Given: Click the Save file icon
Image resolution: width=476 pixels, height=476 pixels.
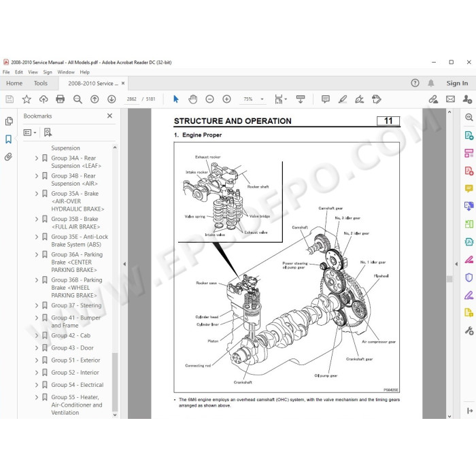Looking at the screenshot, I should tap(10, 99).
